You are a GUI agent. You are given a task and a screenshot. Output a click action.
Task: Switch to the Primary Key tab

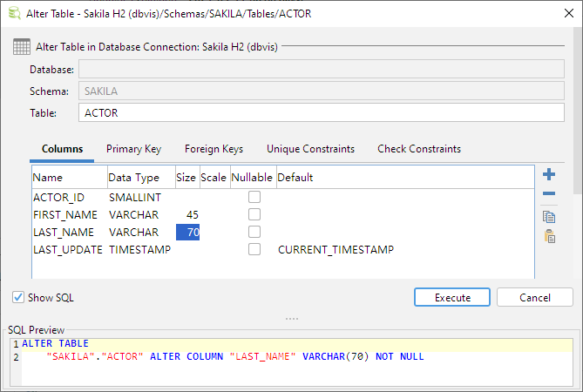coord(133,149)
